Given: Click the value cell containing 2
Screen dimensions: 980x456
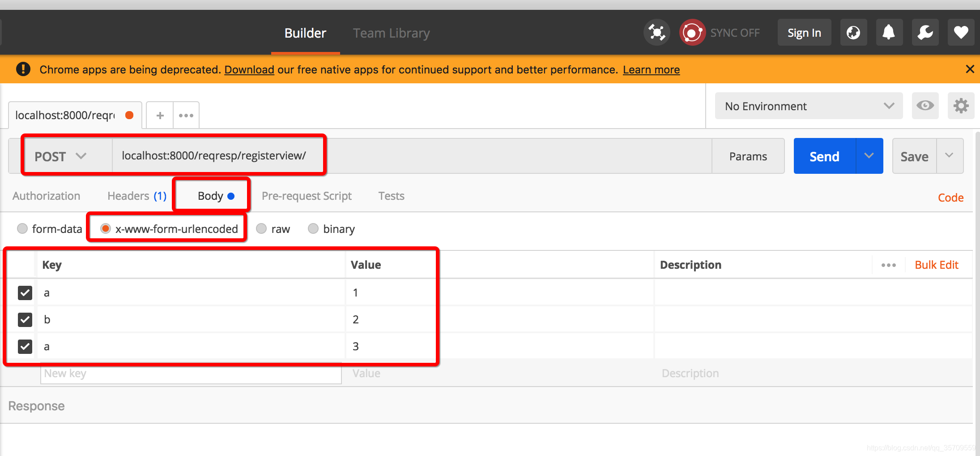Looking at the screenshot, I should pos(500,320).
